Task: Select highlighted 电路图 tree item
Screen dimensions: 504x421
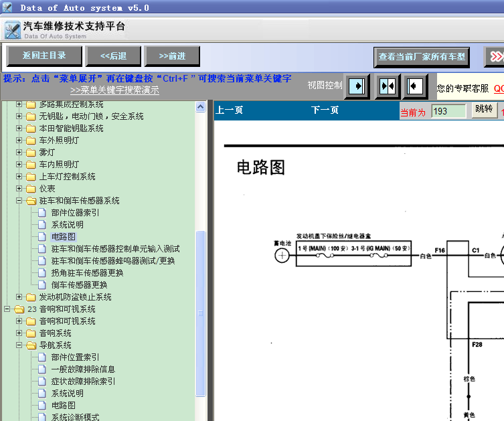Action: point(64,237)
